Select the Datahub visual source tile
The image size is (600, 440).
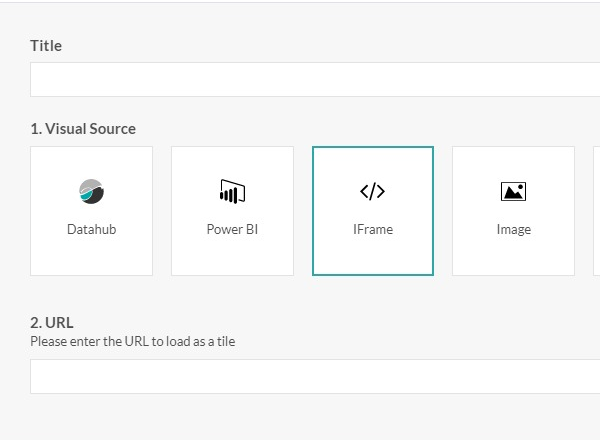pyautogui.click(x=91, y=211)
